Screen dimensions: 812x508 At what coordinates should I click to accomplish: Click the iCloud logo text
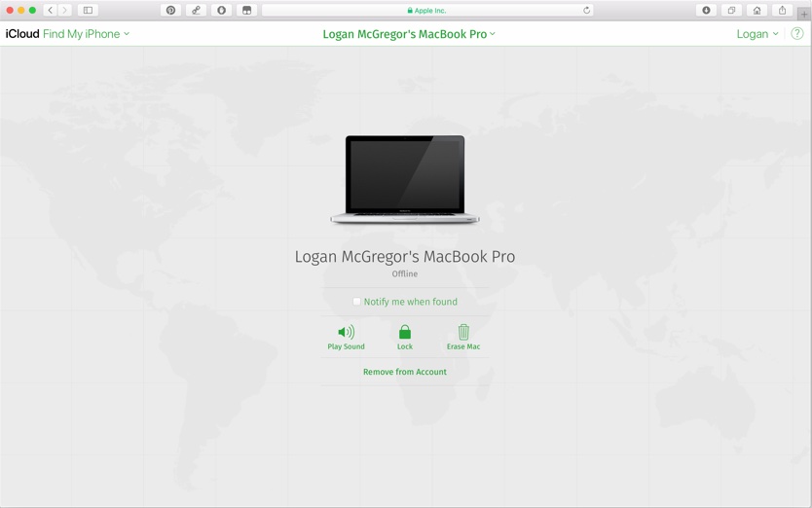(22, 34)
